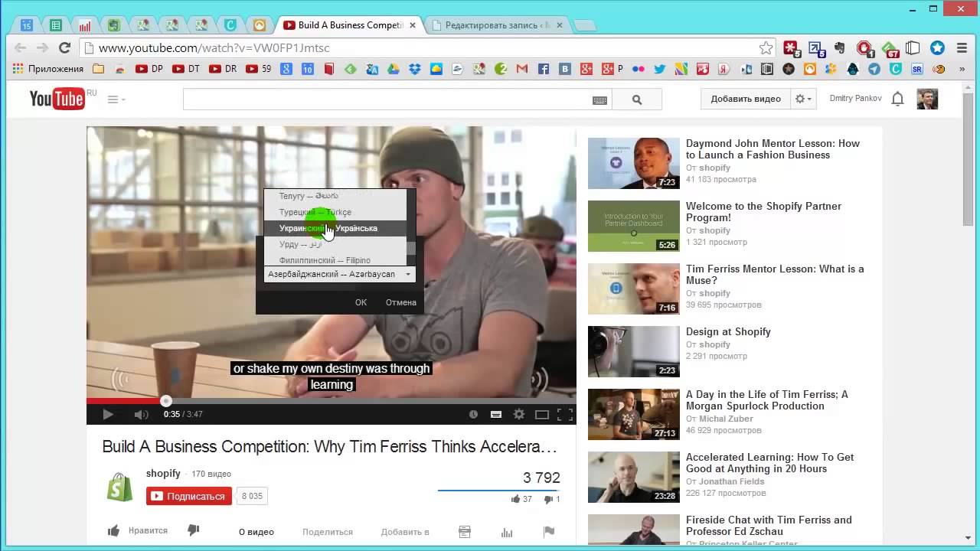
Task: Open the transcript icon below the video
Action: (x=464, y=532)
